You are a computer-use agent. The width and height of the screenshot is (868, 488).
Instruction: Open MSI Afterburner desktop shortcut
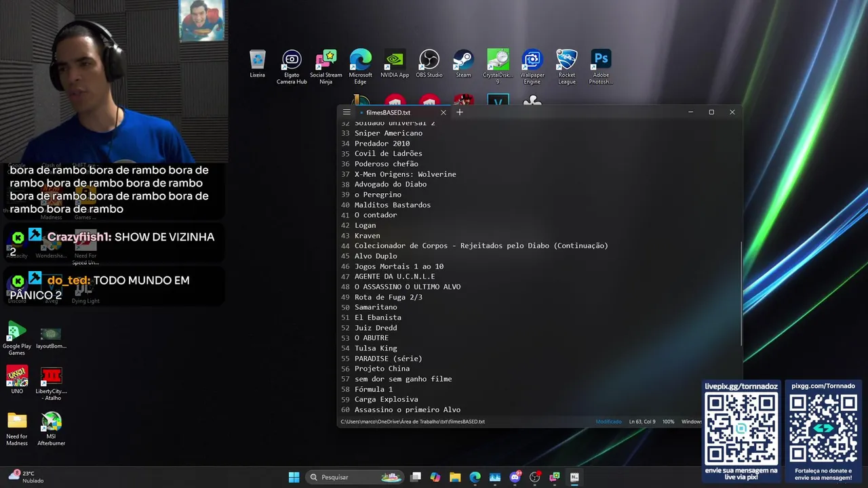tap(52, 429)
